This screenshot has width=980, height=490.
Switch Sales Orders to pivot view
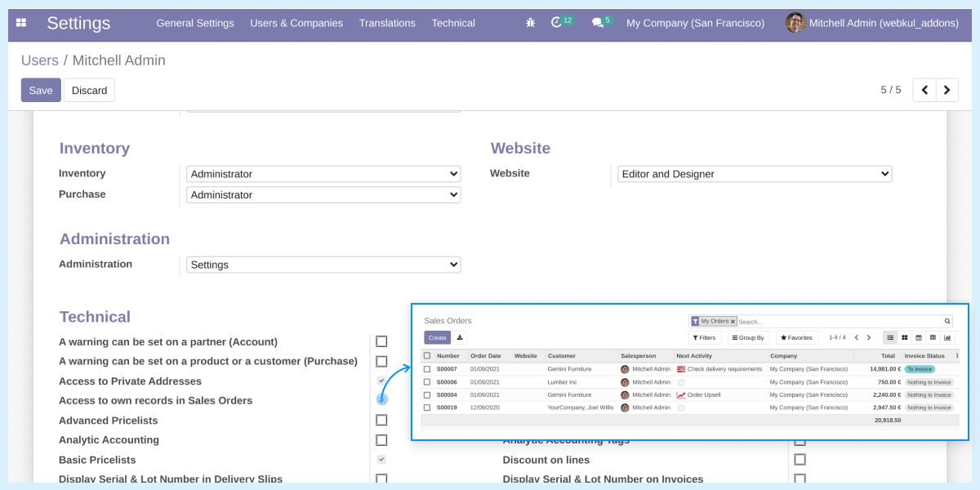933,337
